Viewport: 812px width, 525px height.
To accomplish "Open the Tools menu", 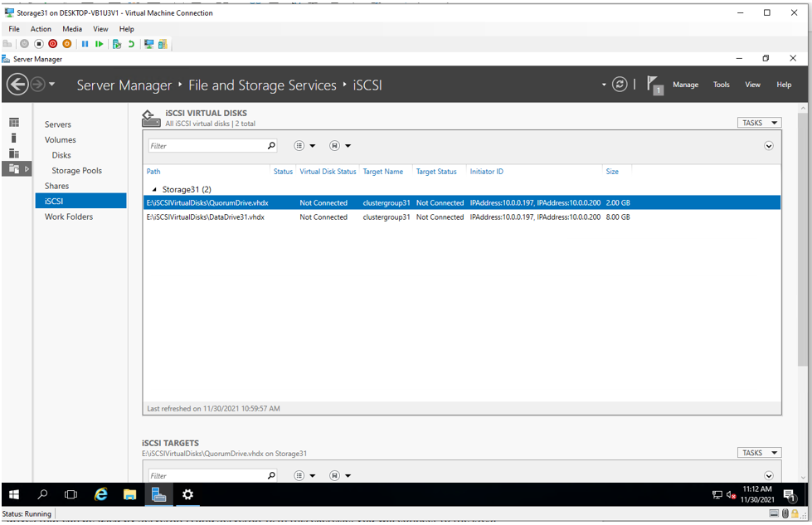I will click(721, 85).
